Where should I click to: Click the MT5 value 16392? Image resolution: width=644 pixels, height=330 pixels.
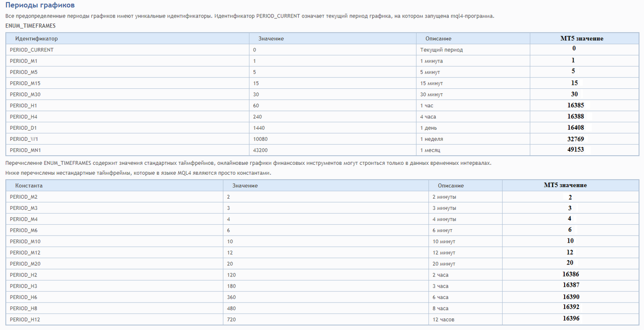(x=571, y=307)
